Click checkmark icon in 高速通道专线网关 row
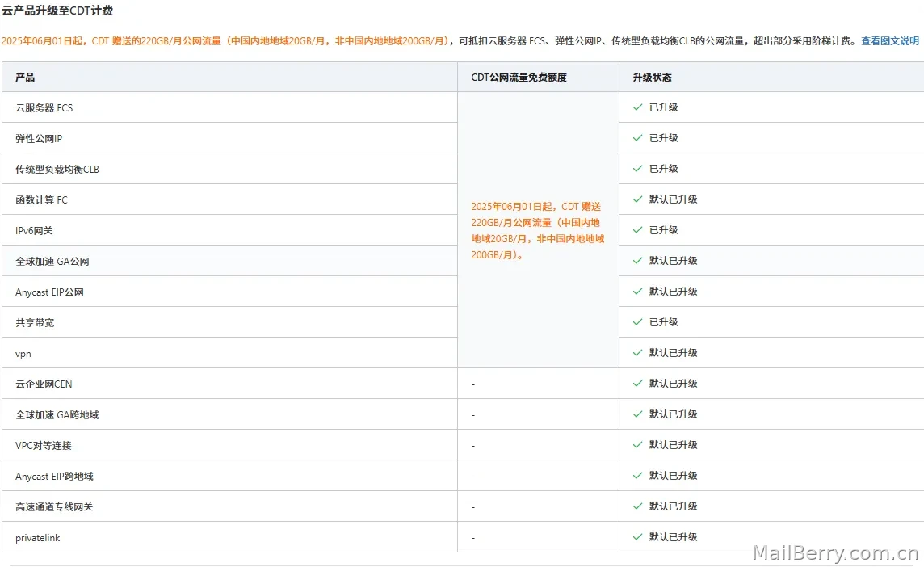This screenshot has height=567, width=924. (x=637, y=506)
